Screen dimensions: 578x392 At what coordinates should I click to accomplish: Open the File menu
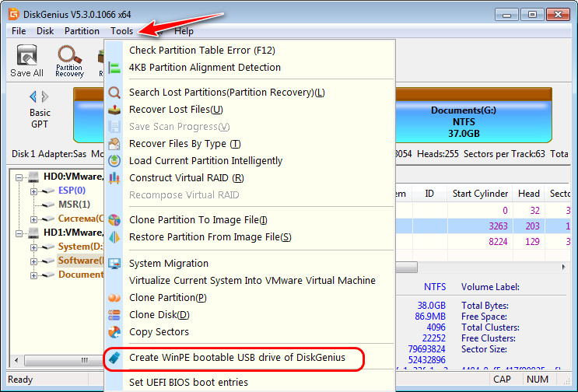tap(19, 31)
